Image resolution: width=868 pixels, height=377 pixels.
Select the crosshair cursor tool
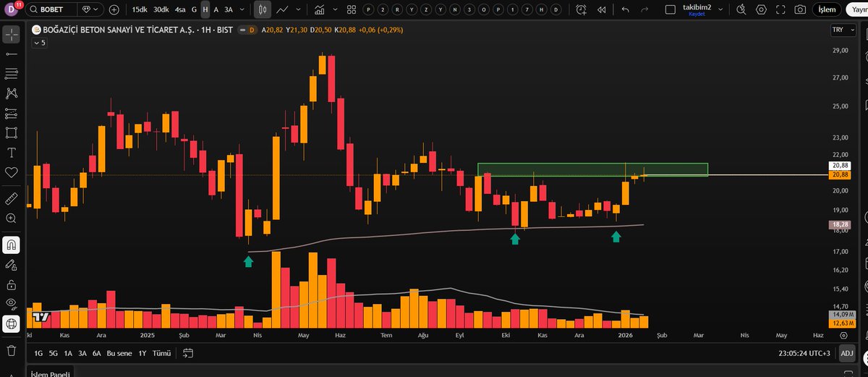click(x=12, y=35)
